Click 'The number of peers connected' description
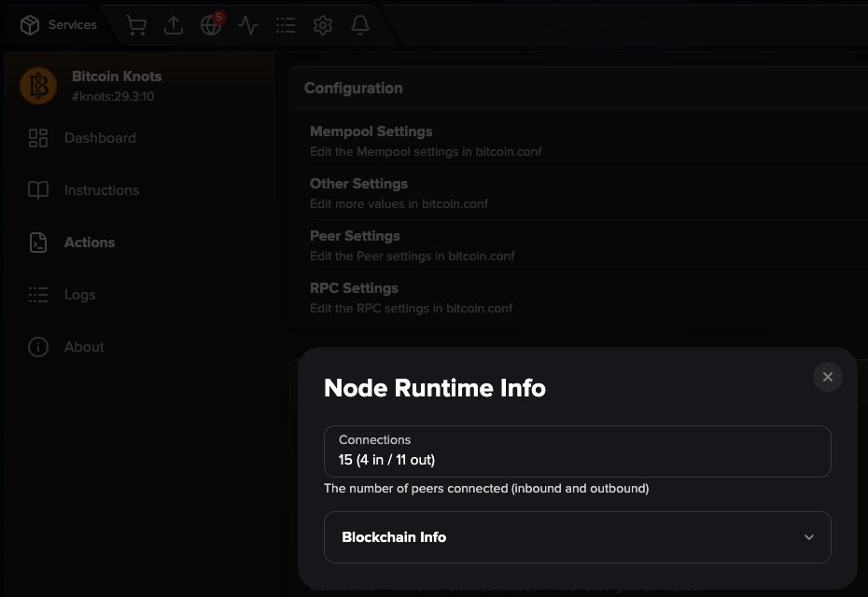The width and height of the screenshot is (868, 597). (486, 489)
